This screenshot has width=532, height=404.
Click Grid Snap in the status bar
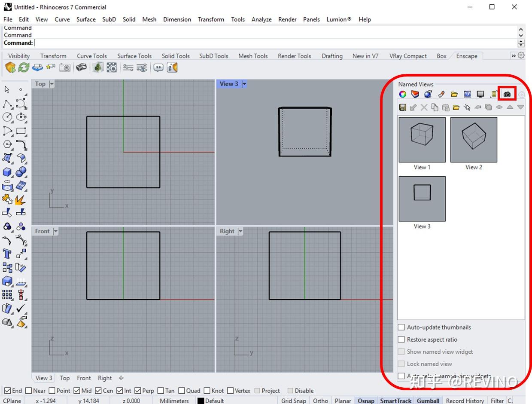294,401
